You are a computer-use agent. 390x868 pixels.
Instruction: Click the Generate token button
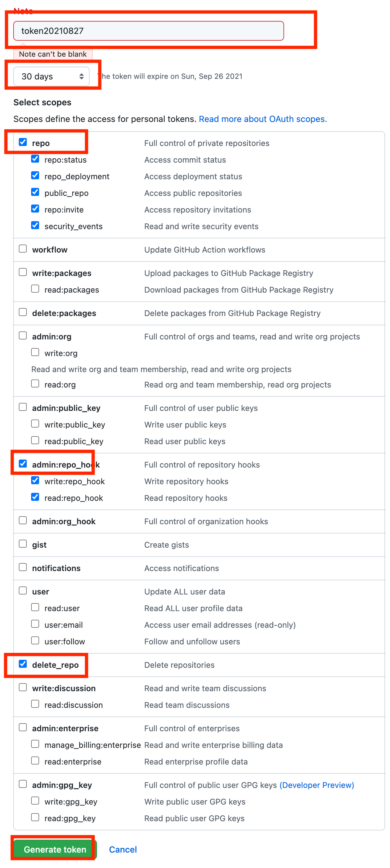(x=54, y=850)
